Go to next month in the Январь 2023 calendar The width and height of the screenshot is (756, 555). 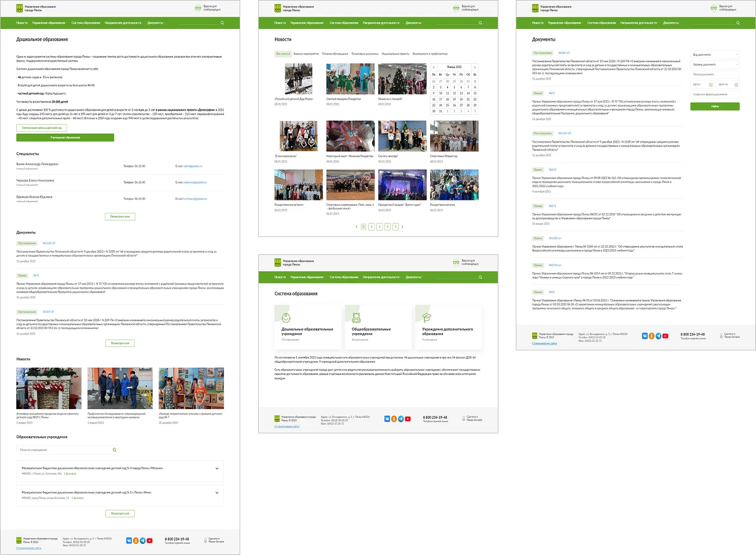pos(475,67)
